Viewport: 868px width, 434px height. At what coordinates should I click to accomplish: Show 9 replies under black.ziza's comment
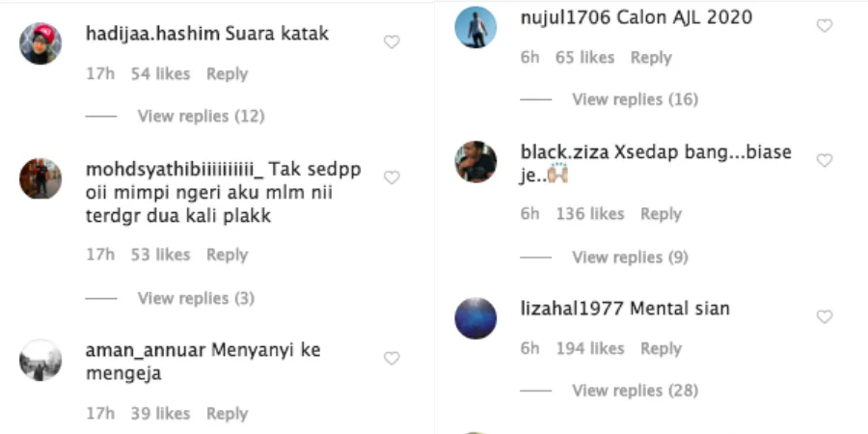click(x=630, y=258)
